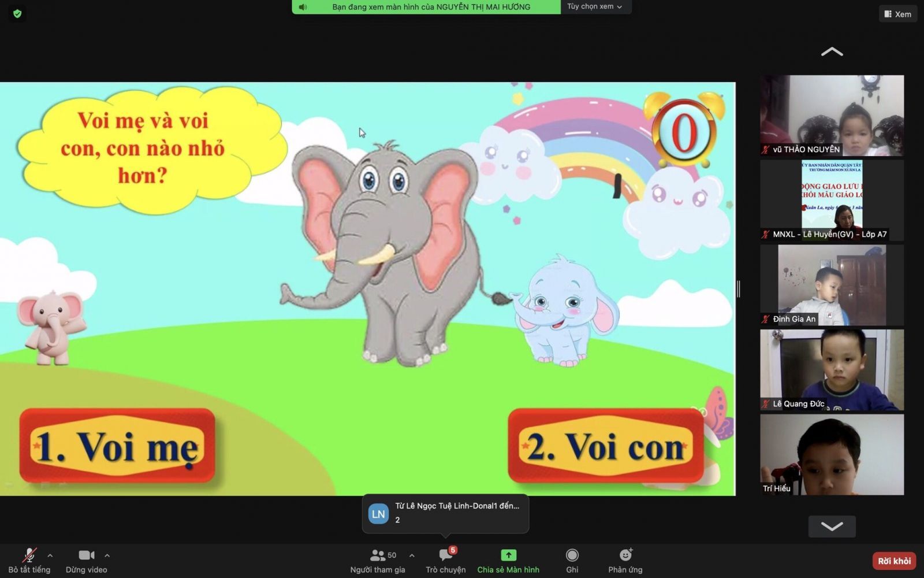Select Trí Hiếu's video thumbnail

point(832,454)
